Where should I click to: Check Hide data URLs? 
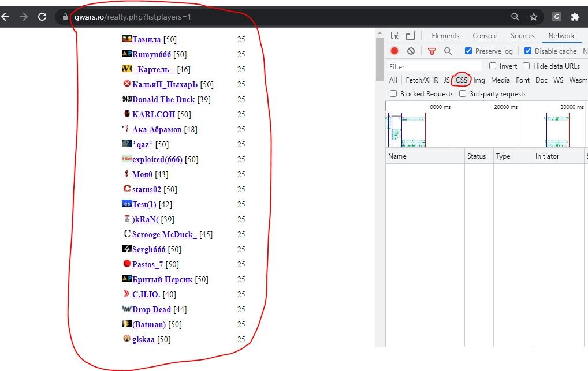pyautogui.click(x=526, y=66)
